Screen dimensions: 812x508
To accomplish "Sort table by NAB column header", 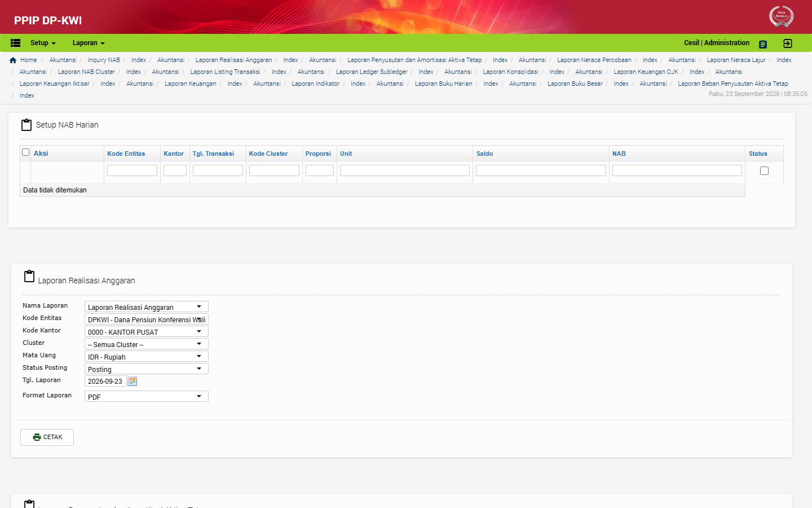I will tap(619, 154).
